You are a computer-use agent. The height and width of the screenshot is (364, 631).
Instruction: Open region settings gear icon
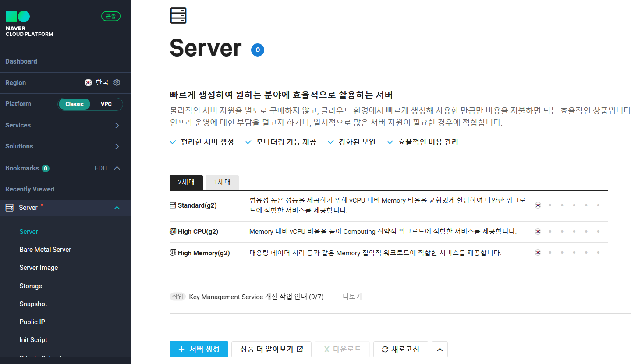tap(117, 82)
